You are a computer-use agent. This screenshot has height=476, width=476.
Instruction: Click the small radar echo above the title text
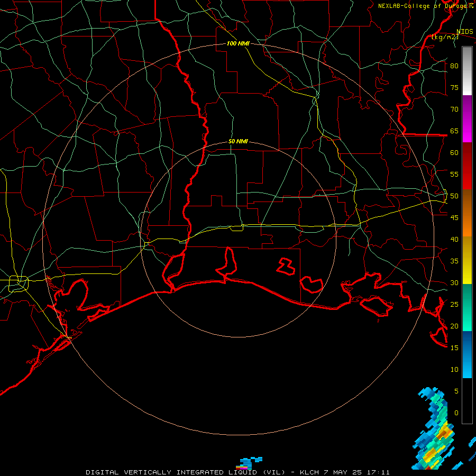click(x=249, y=463)
